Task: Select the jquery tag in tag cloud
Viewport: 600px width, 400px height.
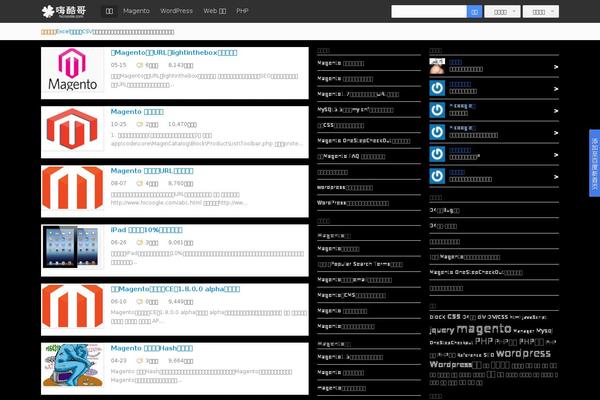Action: pos(442,330)
